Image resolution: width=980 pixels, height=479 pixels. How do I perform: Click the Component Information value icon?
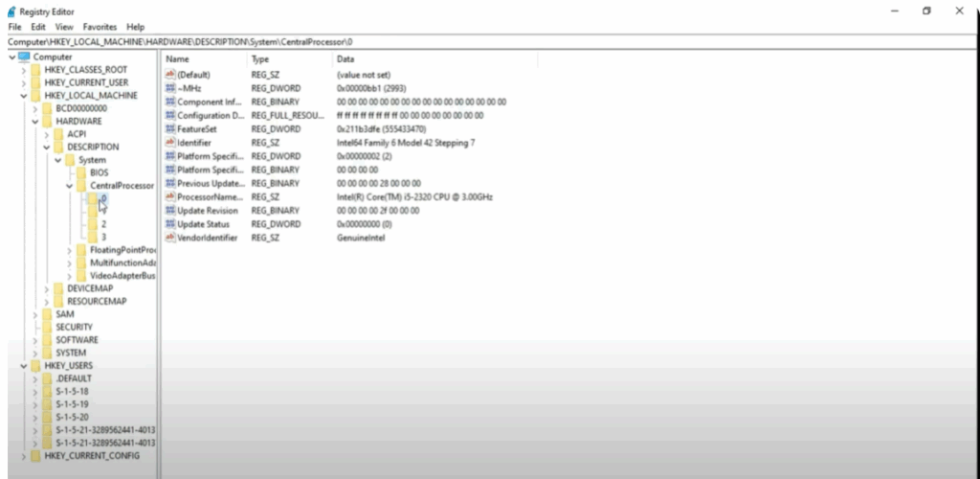(x=170, y=102)
